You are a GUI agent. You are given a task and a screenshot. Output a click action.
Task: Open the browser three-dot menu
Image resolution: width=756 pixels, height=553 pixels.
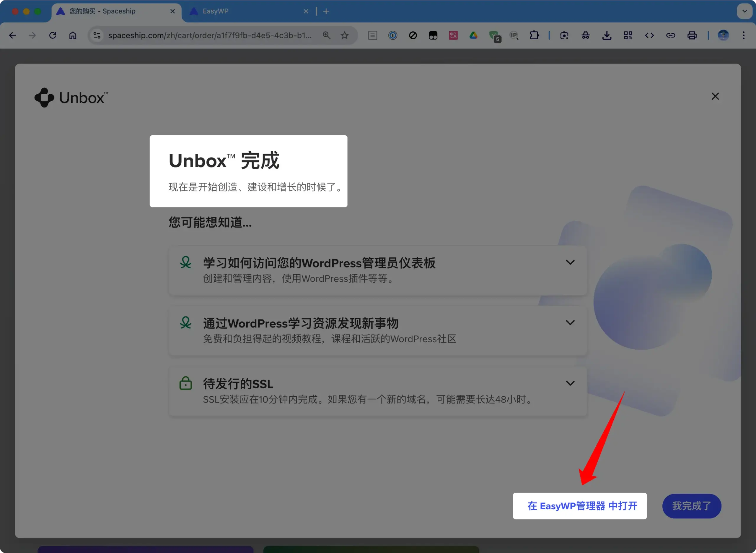[x=744, y=35]
